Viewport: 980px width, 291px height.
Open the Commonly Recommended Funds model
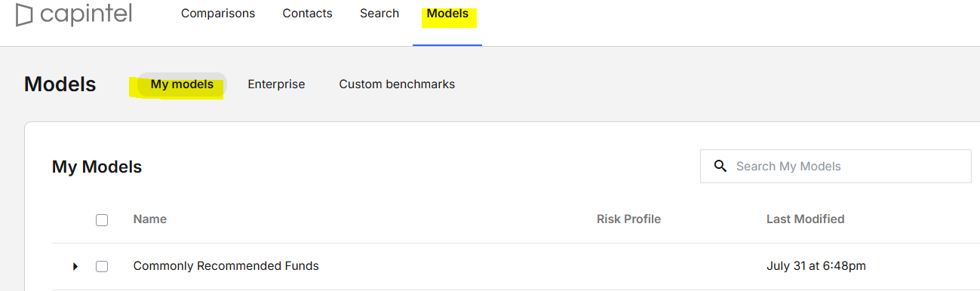(226, 266)
